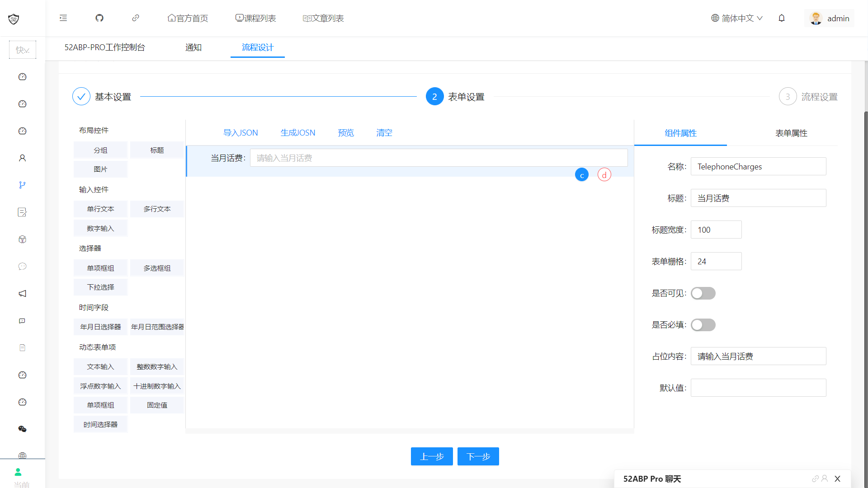Image resolution: width=868 pixels, height=488 pixels.
Task: Open the branch workflow sidebar icon
Action: point(22,185)
